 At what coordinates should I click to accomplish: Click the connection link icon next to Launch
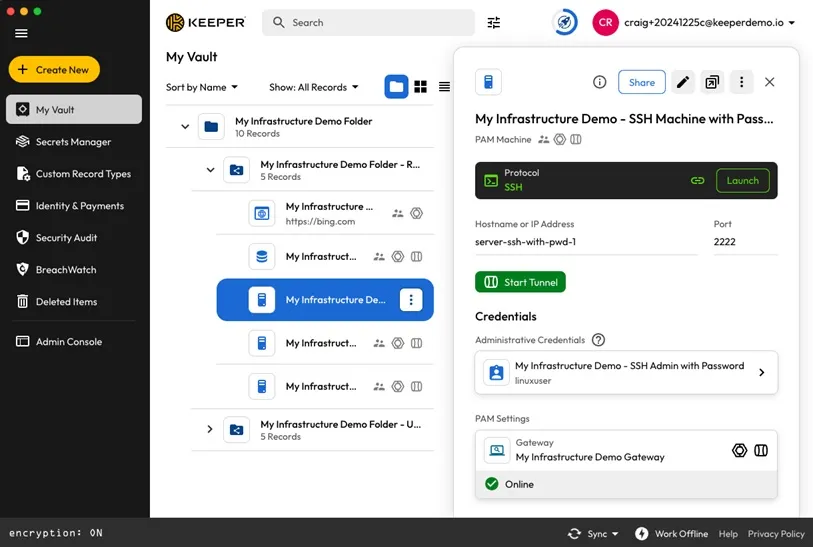tap(697, 181)
